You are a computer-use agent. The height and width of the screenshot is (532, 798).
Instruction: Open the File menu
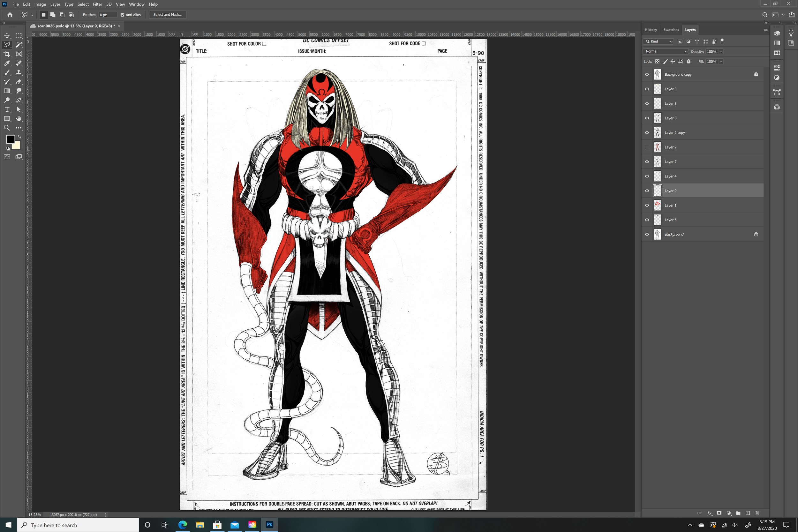(x=15, y=4)
